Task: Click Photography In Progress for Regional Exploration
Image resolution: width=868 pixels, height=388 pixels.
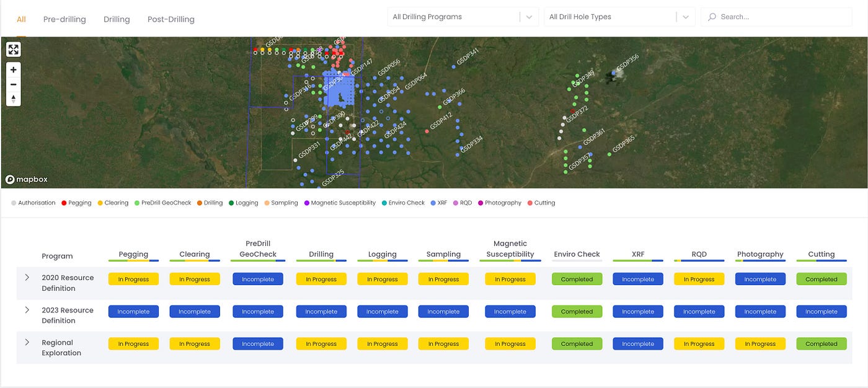Action: 760,344
